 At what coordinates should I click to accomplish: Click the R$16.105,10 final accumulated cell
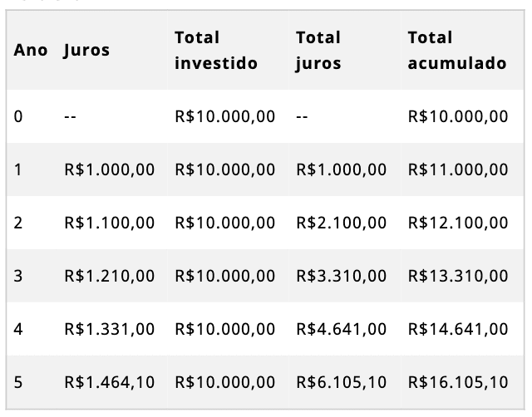(x=458, y=382)
